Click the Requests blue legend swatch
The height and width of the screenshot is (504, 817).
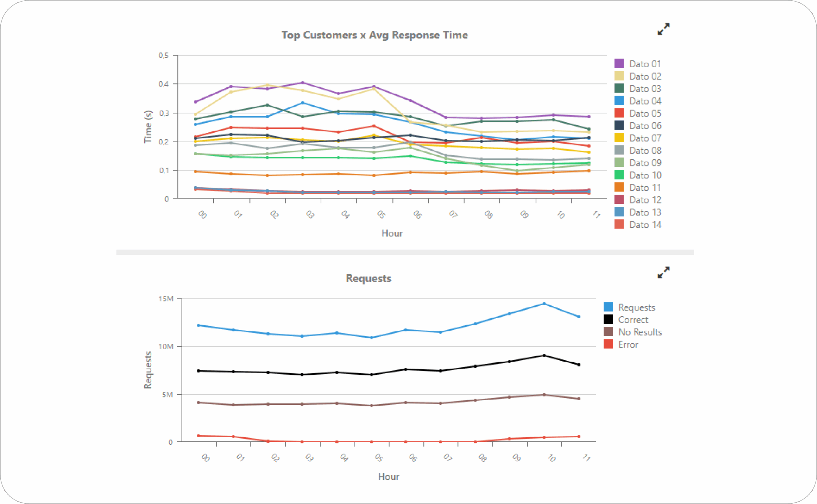tap(608, 307)
